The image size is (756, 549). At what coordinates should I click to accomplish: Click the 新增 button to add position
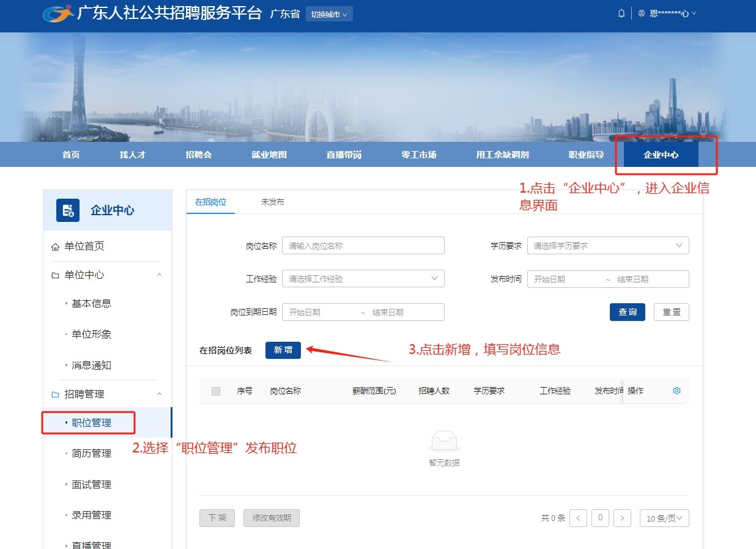point(283,350)
